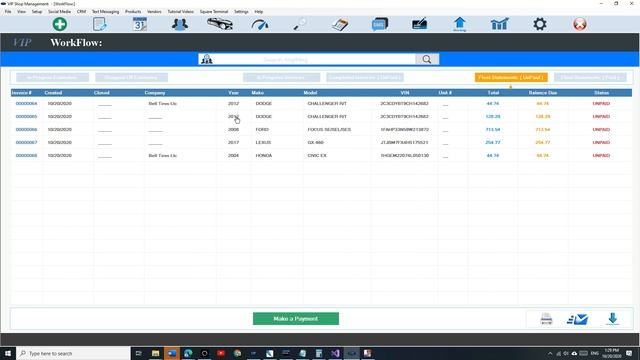This screenshot has width=640, height=360.
Task: Click the green Make a Payment button
Action: [x=296, y=318]
